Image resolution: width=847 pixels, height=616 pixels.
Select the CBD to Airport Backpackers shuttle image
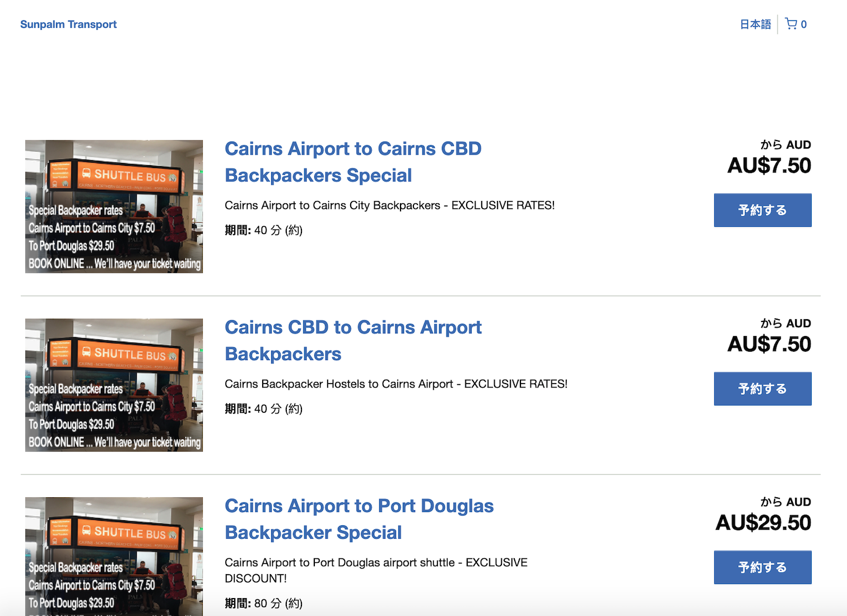click(x=114, y=385)
